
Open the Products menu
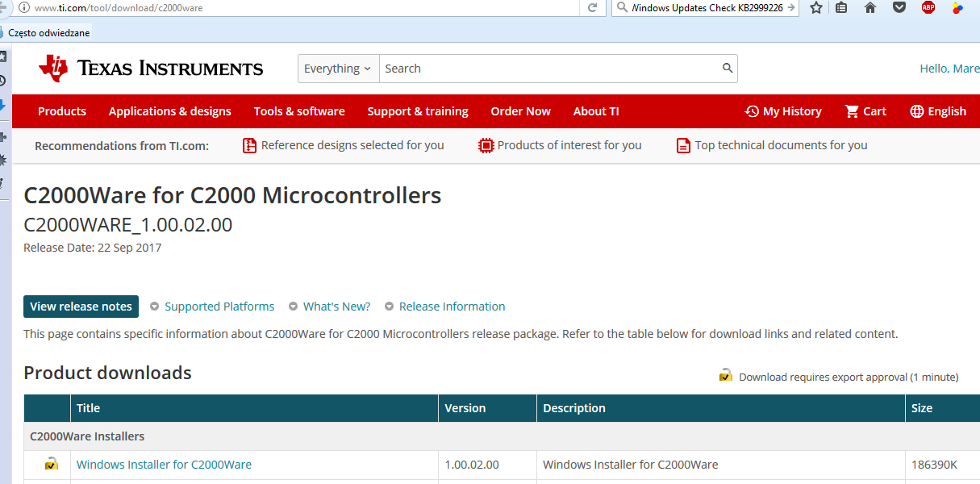62,111
